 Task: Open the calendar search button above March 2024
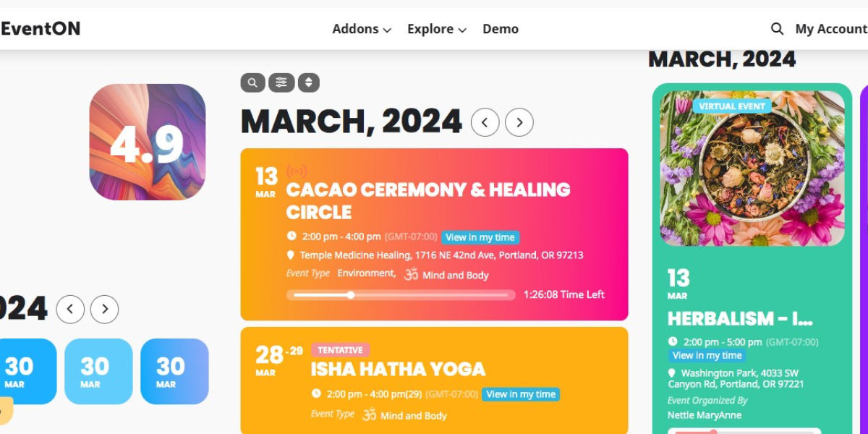(x=252, y=82)
